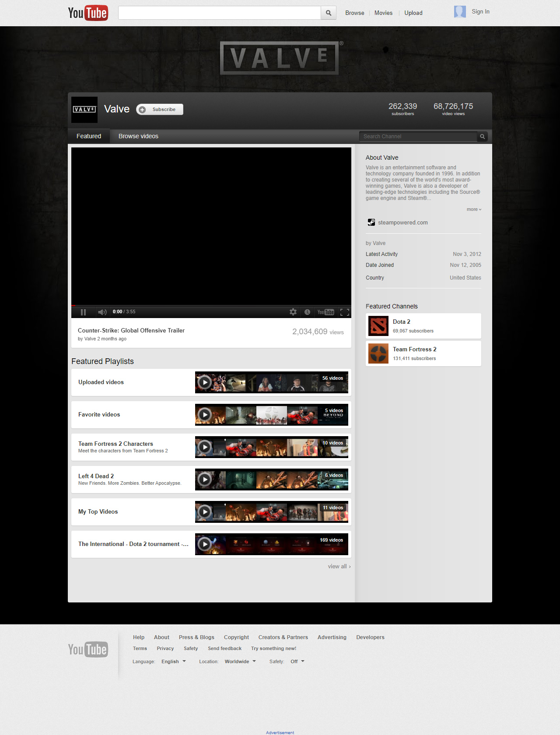Focus the Search Channel input field
The height and width of the screenshot is (735, 560).
pyautogui.click(x=418, y=136)
